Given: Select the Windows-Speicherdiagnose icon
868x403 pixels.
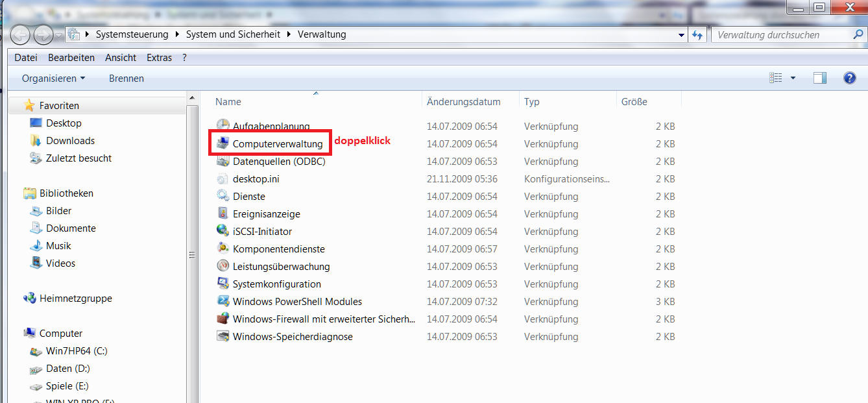Looking at the screenshot, I should [223, 336].
